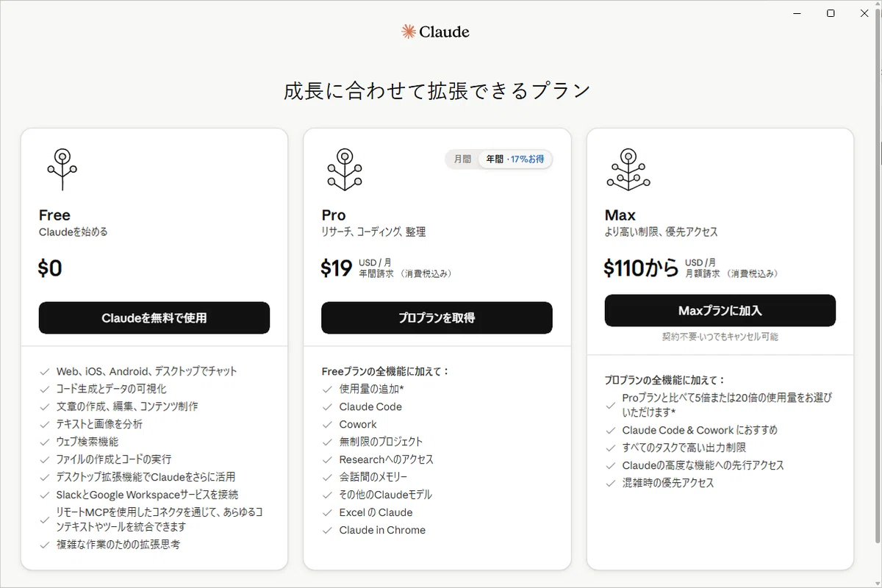Minimize the Claude window
Screen dimensions: 882x588
pos(797,13)
